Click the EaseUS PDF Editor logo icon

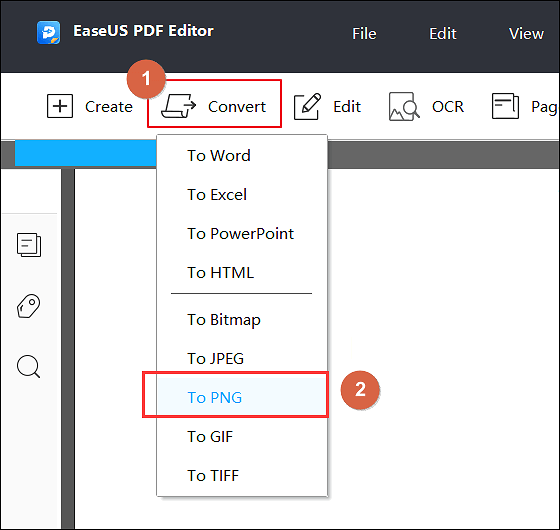click(x=49, y=32)
